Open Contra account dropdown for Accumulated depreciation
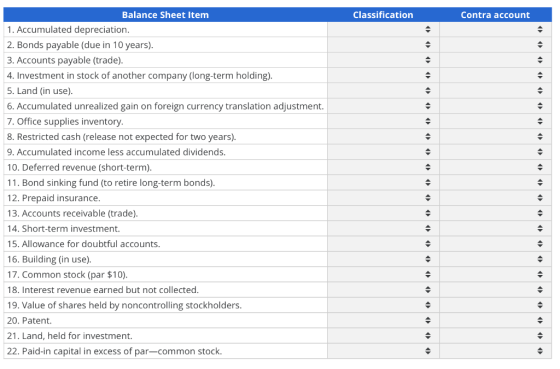This screenshot has width=560, height=369. pos(495,29)
